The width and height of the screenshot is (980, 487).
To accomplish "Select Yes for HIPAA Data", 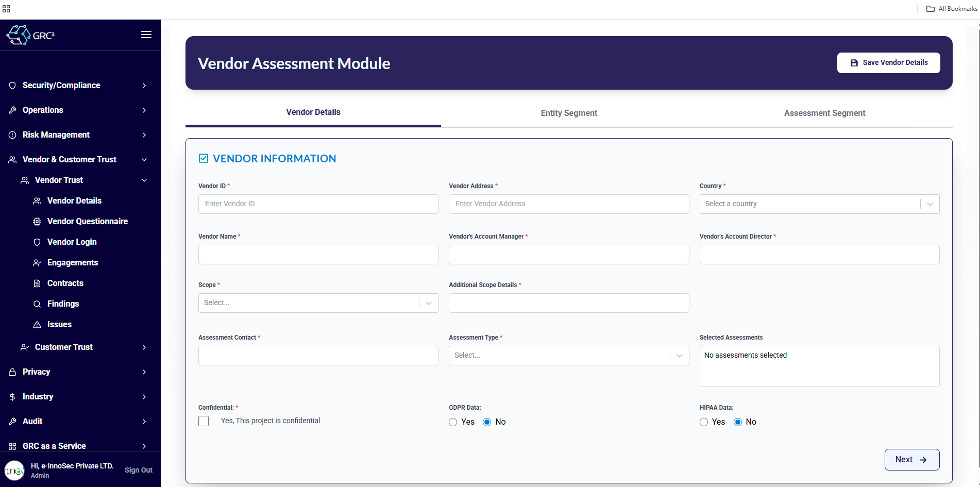I will point(704,422).
